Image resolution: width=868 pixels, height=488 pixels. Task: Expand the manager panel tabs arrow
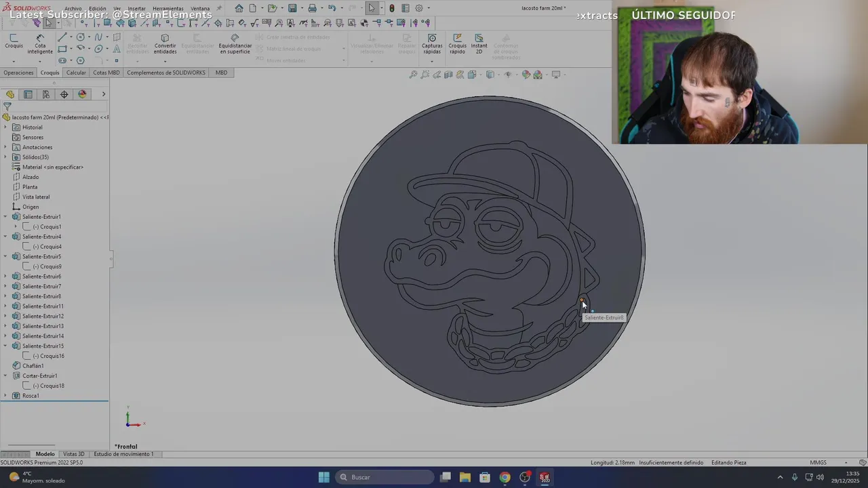(104, 94)
